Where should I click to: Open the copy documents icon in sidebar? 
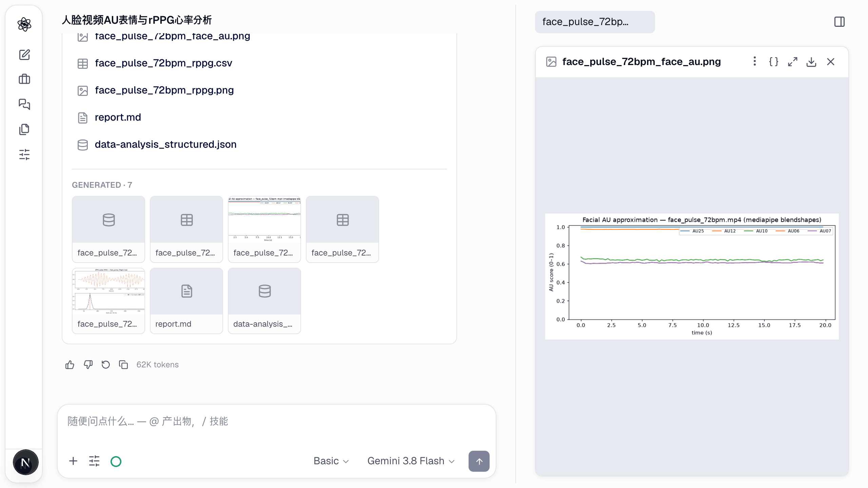24,129
